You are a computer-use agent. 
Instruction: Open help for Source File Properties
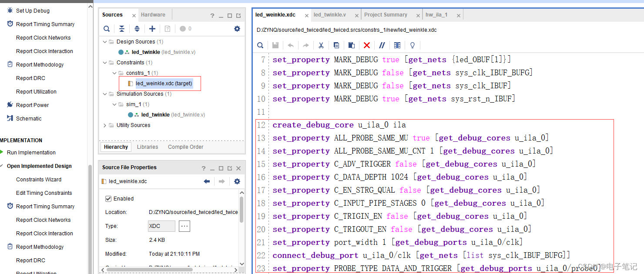click(x=204, y=168)
